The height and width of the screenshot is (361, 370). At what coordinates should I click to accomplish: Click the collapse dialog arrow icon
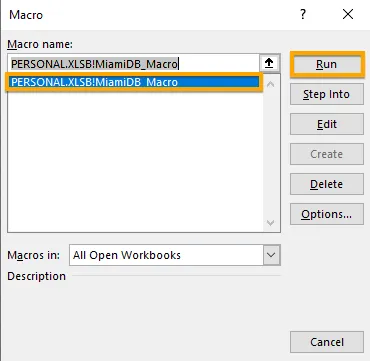269,64
